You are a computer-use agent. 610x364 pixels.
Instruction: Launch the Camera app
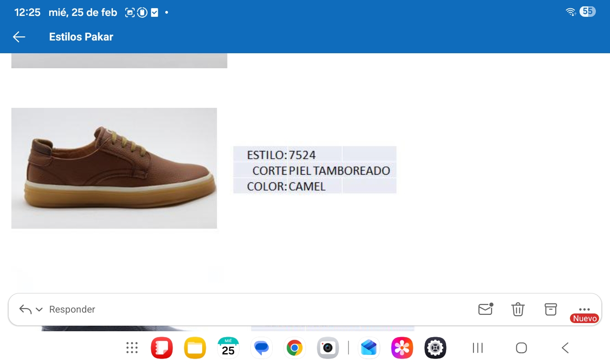pos(328,348)
